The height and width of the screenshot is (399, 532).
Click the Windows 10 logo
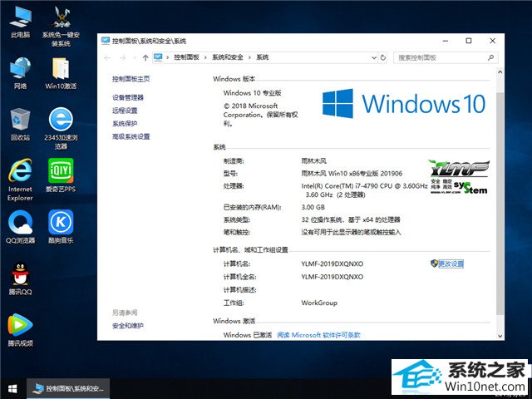pos(404,103)
